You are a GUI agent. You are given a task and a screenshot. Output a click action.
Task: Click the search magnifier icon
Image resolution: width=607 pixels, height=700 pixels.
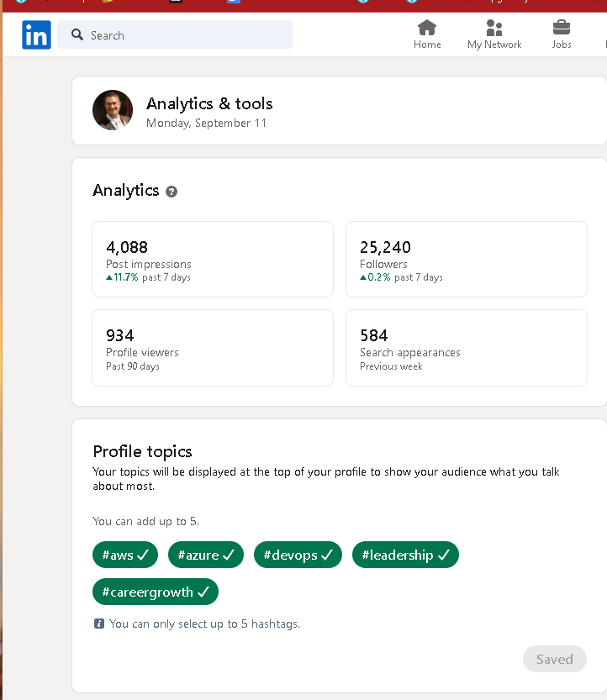pyautogui.click(x=77, y=34)
